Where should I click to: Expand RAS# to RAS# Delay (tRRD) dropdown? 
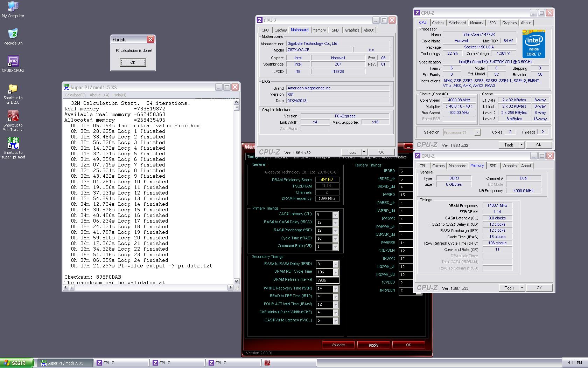click(335, 264)
